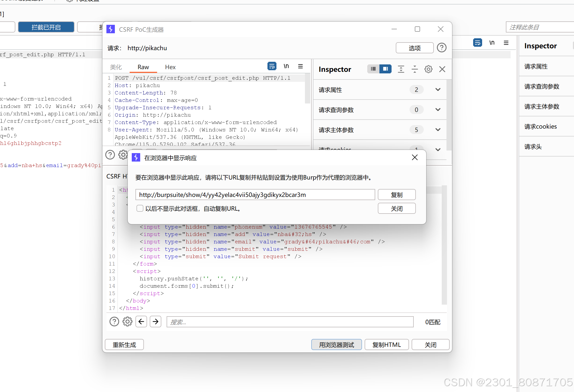Click the Inspector collapse all sections icon
Screen dimensions: 574x392
pos(415,69)
